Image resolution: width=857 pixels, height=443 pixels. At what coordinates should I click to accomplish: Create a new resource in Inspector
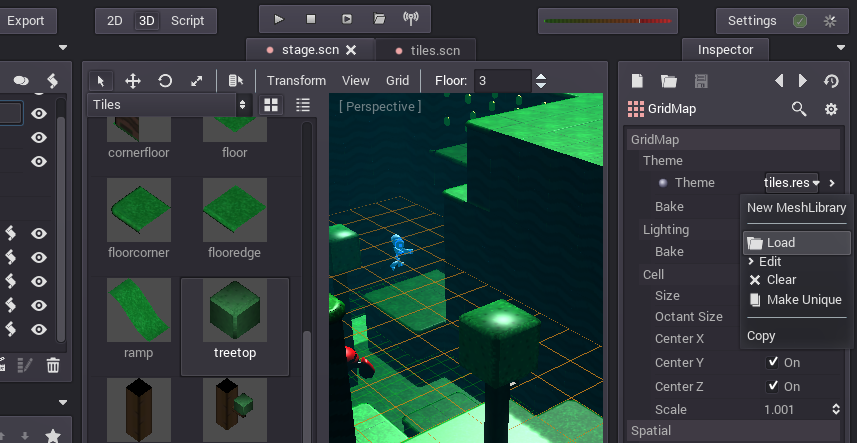637,81
